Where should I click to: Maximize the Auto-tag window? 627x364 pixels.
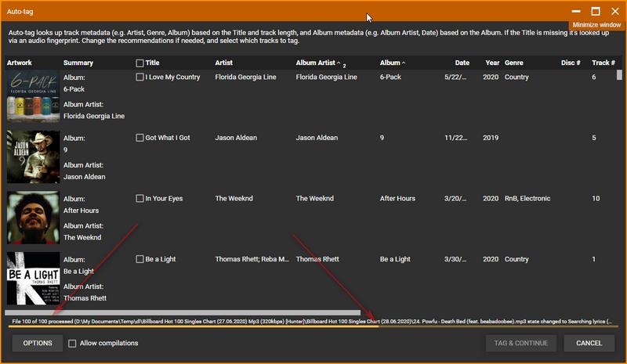(596, 12)
